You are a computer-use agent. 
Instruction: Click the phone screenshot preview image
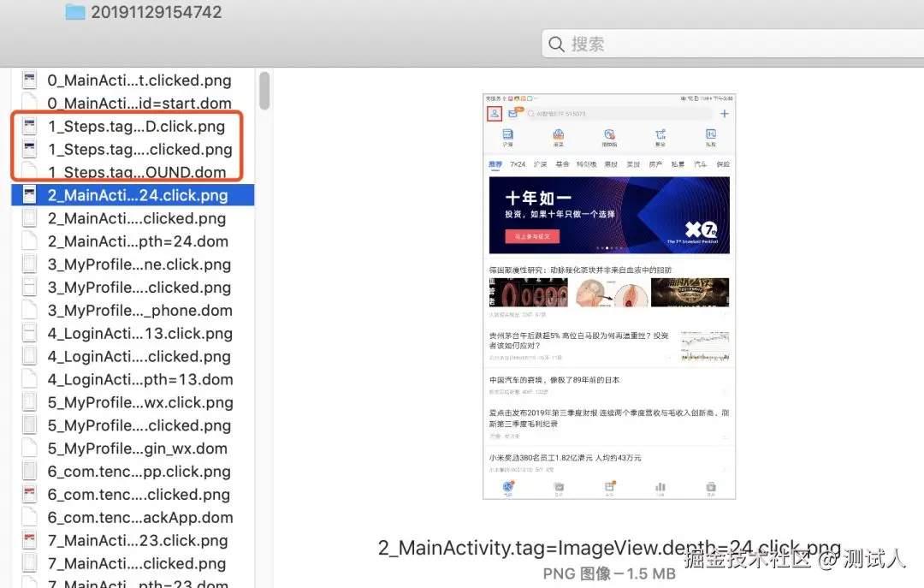(x=609, y=297)
